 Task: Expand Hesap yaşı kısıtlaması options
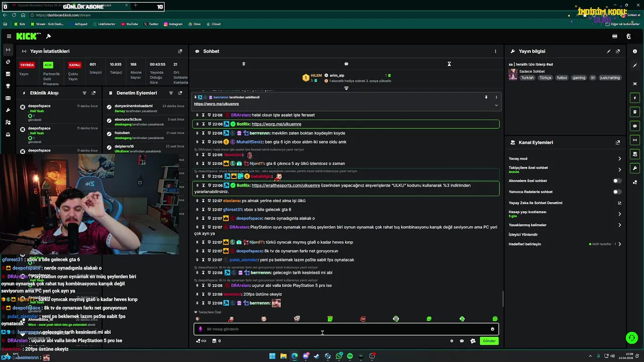click(x=619, y=214)
